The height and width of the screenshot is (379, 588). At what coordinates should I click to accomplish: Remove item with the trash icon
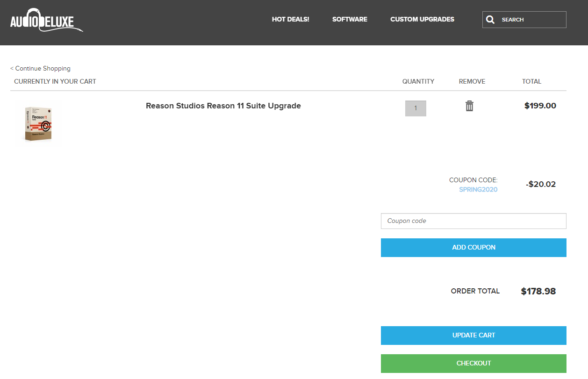point(469,106)
